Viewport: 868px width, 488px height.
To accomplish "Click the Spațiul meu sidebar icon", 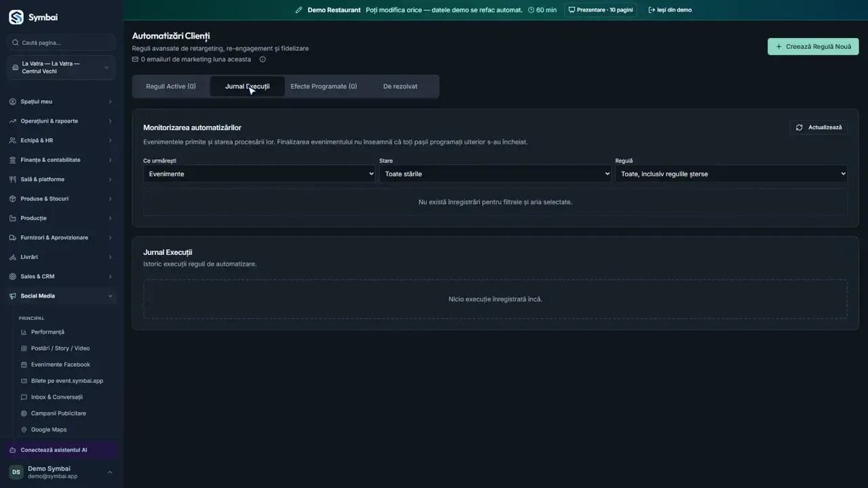I will click(x=13, y=102).
